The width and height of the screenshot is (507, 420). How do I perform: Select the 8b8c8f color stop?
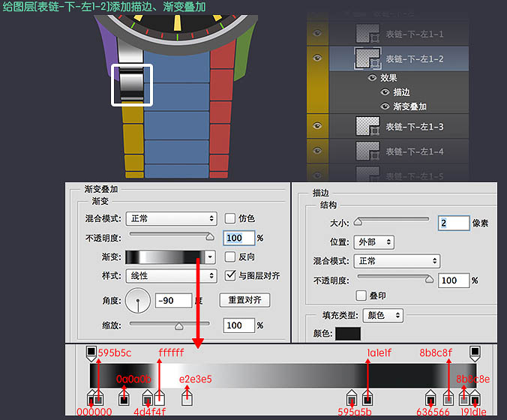click(448, 398)
